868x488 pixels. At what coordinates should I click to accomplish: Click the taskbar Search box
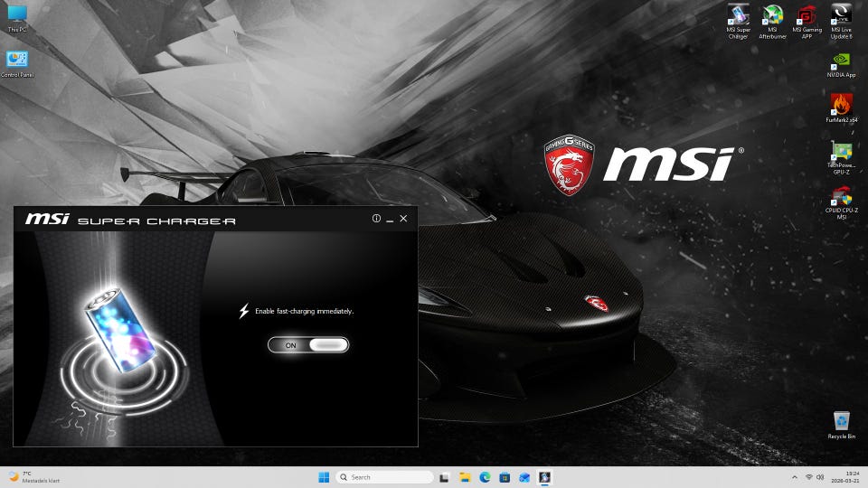[x=384, y=477]
